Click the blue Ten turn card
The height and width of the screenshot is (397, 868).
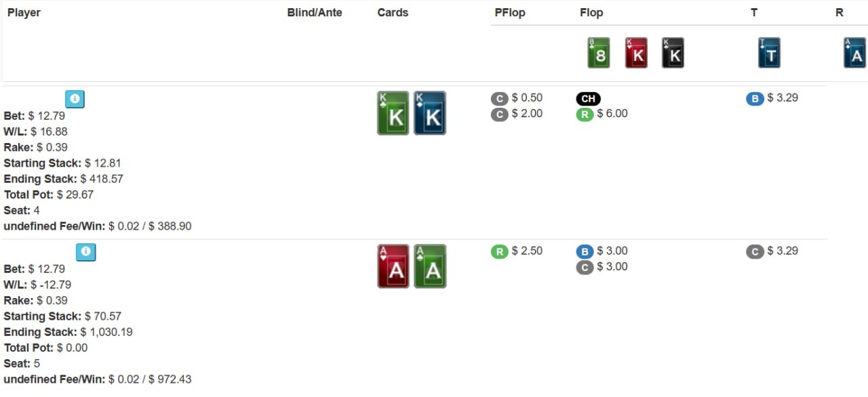click(x=769, y=53)
